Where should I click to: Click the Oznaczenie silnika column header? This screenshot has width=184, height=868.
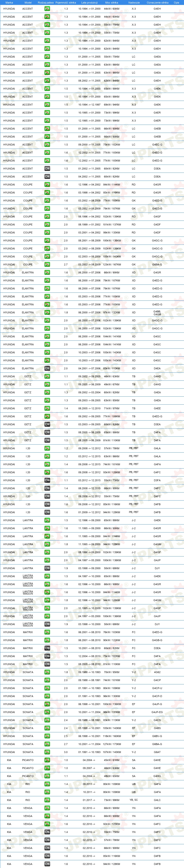[x=157, y=2]
